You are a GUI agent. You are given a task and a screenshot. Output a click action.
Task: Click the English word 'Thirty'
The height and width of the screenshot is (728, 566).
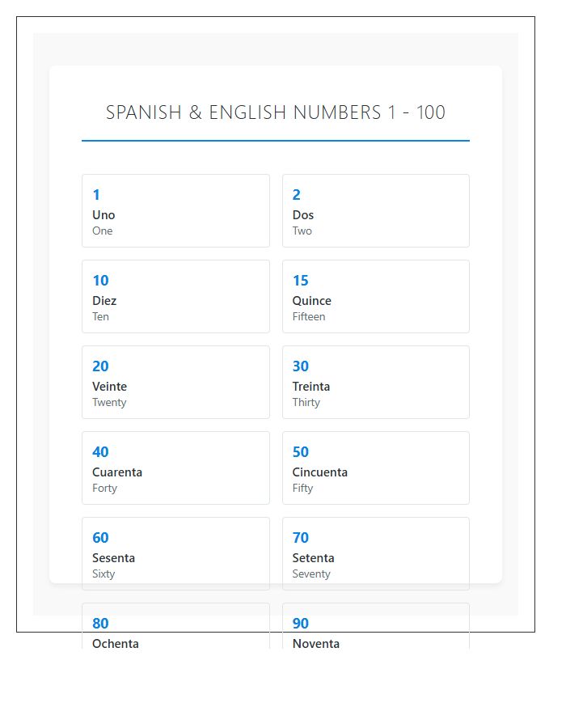[x=306, y=403]
